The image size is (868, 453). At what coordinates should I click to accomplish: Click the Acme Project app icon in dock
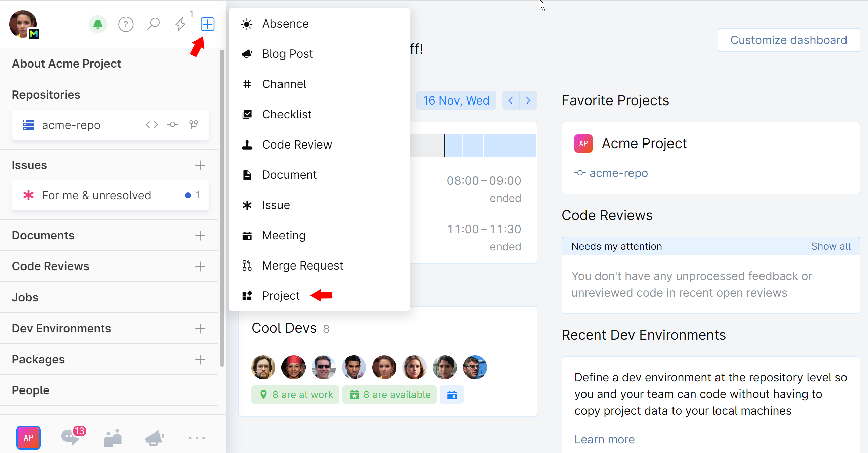(x=28, y=437)
